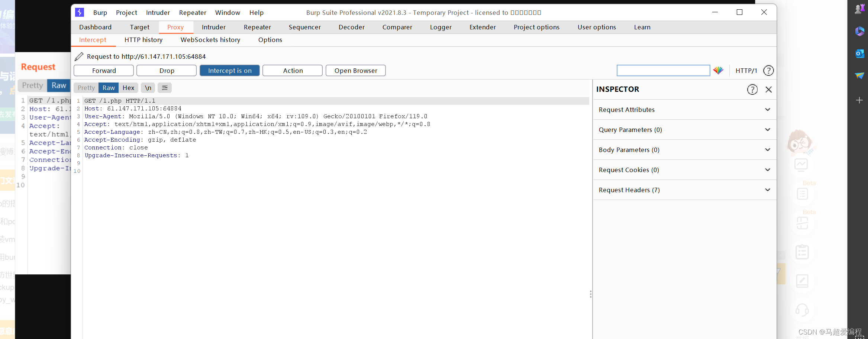The width and height of the screenshot is (868, 339).
Task: Open the Project menu
Action: point(126,13)
